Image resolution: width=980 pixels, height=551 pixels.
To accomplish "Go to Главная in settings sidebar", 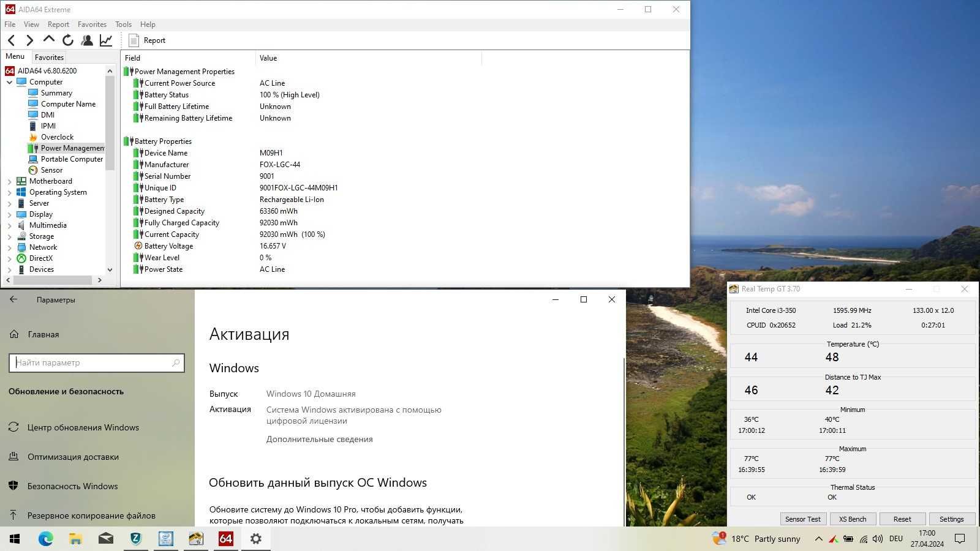I will [x=43, y=334].
